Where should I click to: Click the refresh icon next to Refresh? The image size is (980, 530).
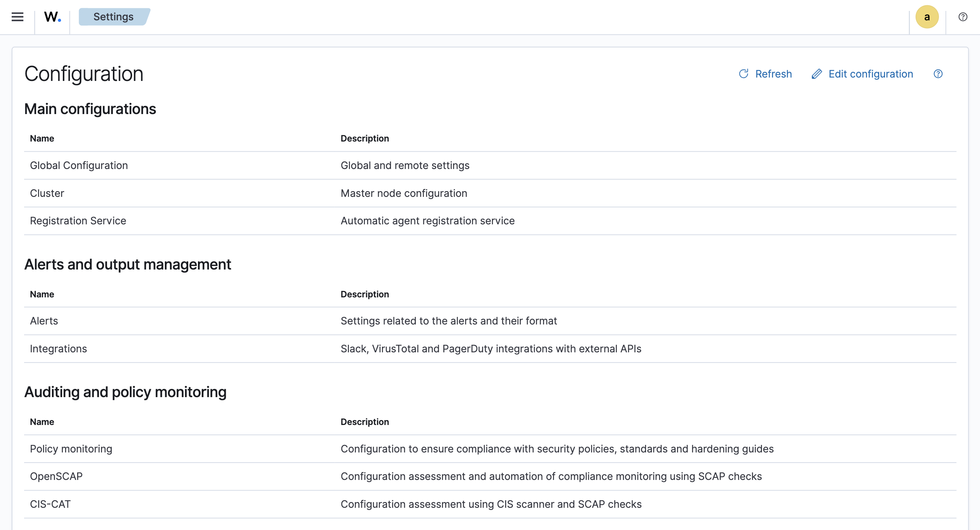pos(744,73)
